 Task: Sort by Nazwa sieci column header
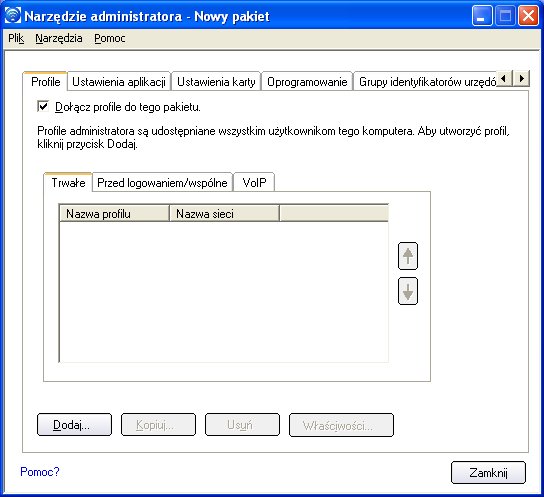tap(224, 213)
